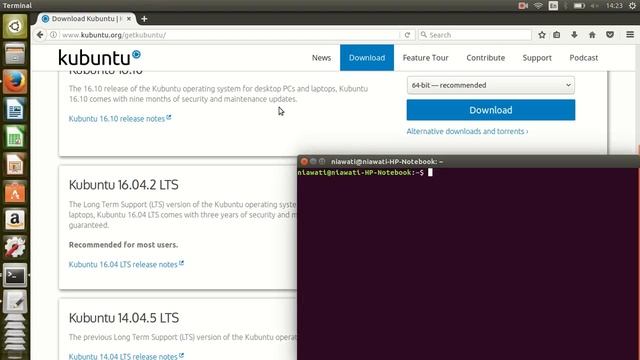Go to the Contribute page

[x=486, y=58]
